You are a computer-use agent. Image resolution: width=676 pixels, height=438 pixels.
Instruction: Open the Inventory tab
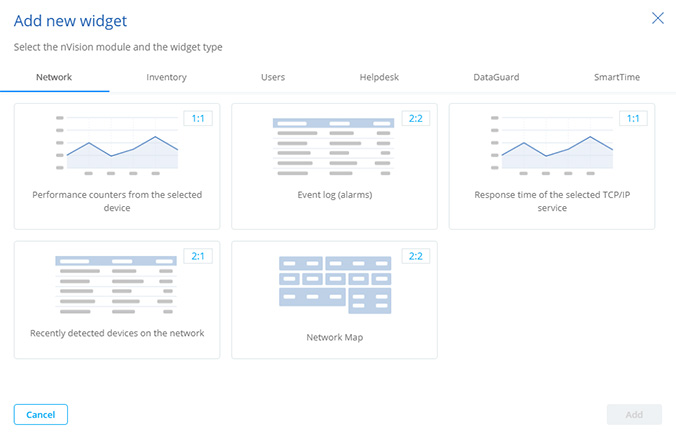166,77
